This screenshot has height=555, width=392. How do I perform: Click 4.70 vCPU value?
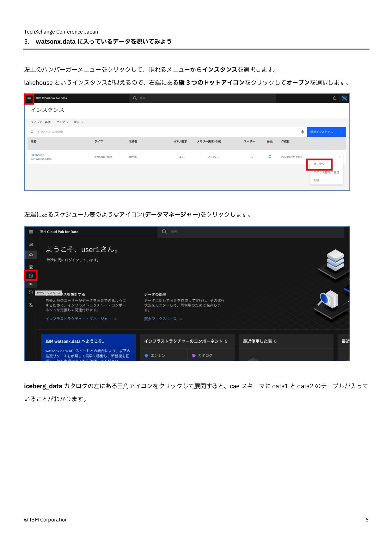click(x=182, y=157)
